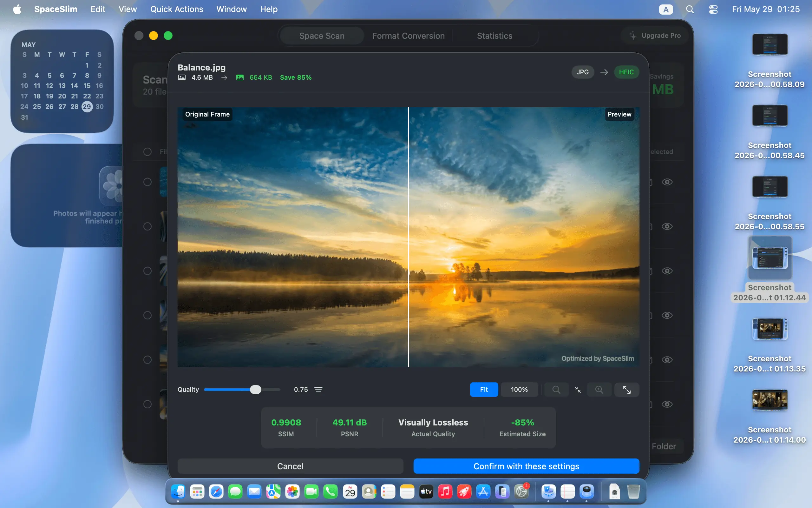Click May 29 in calendar widget
The width and height of the screenshot is (812, 508).
pyautogui.click(x=87, y=106)
